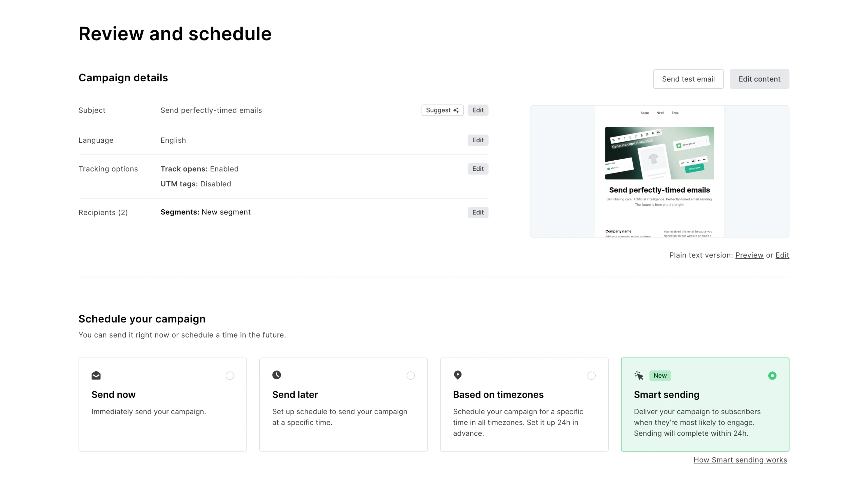Open How Smart sending works link

coord(740,460)
